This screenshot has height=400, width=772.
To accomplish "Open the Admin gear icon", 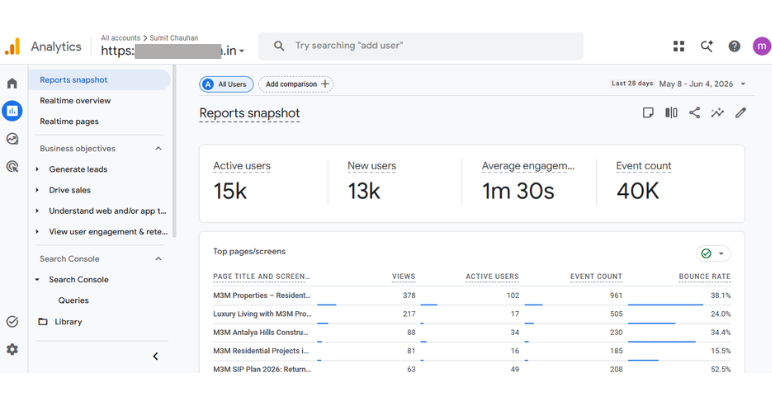I will [x=12, y=349].
